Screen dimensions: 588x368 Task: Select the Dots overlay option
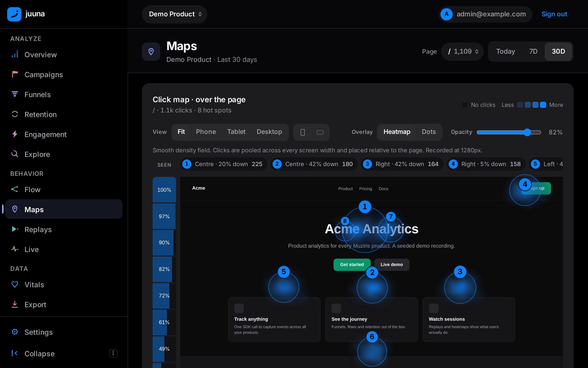[429, 132]
